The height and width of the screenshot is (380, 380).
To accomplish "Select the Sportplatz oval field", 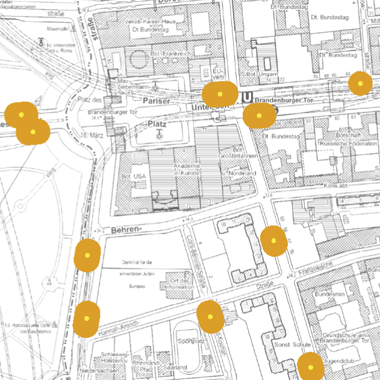I will click(x=187, y=346).
